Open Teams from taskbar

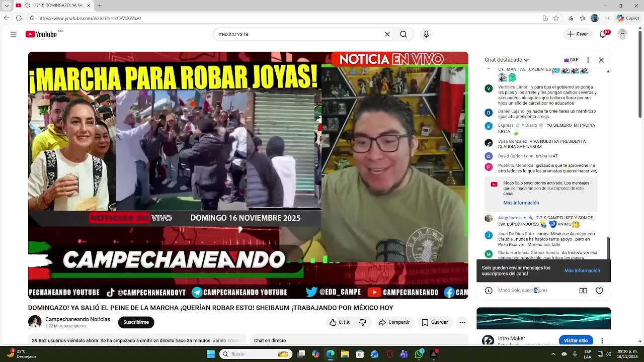point(404,354)
